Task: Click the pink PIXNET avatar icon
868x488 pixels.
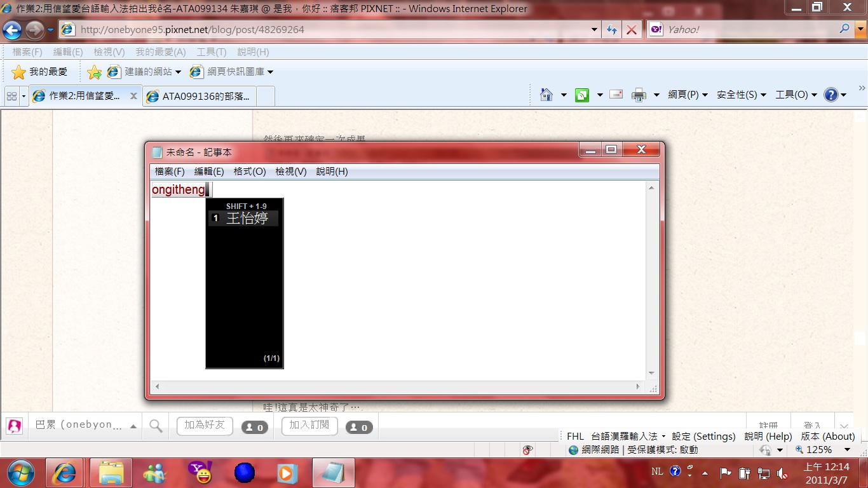Action: point(14,426)
